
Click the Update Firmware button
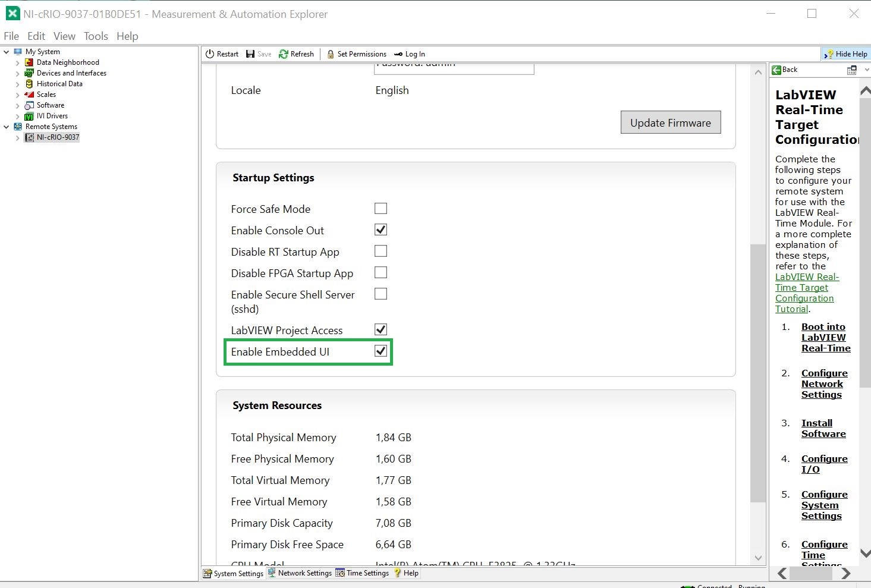670,122
